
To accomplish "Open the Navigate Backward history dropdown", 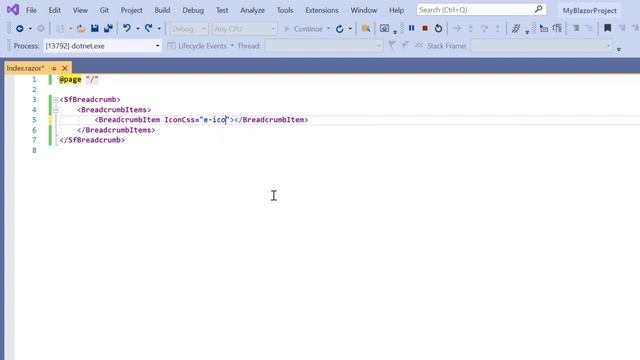I will pos(30,29).
